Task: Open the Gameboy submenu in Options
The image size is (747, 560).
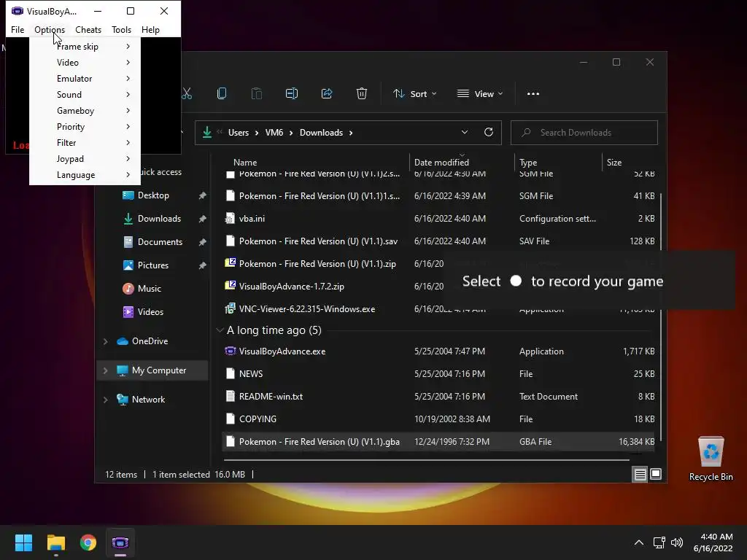Action: (x=85, y=111)
